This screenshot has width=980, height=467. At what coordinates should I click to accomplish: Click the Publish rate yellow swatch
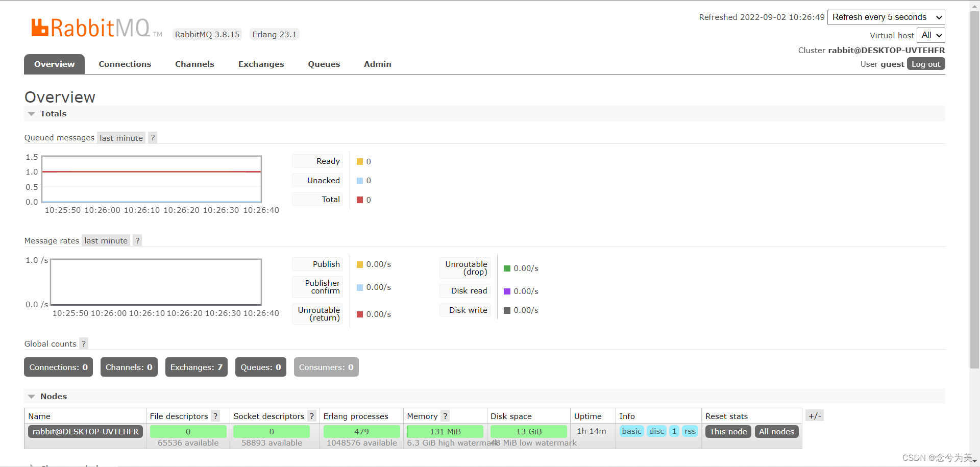tap(360, 264)
